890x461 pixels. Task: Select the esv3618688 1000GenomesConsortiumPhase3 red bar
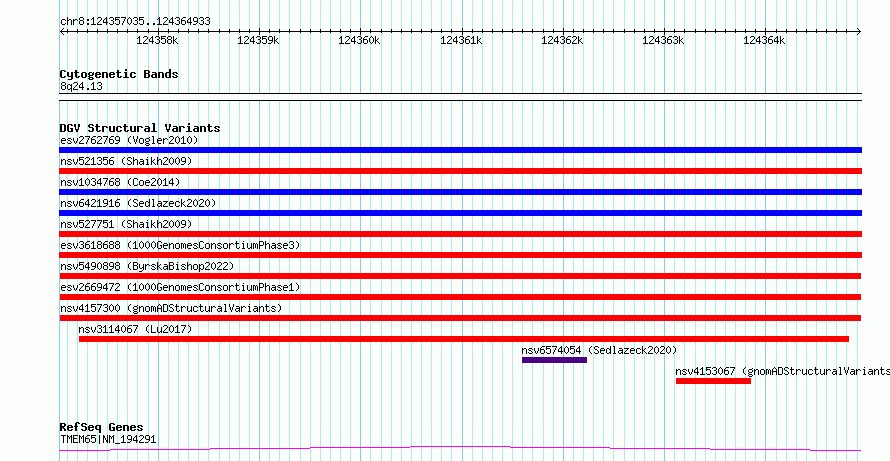click(x=460, y=255)
